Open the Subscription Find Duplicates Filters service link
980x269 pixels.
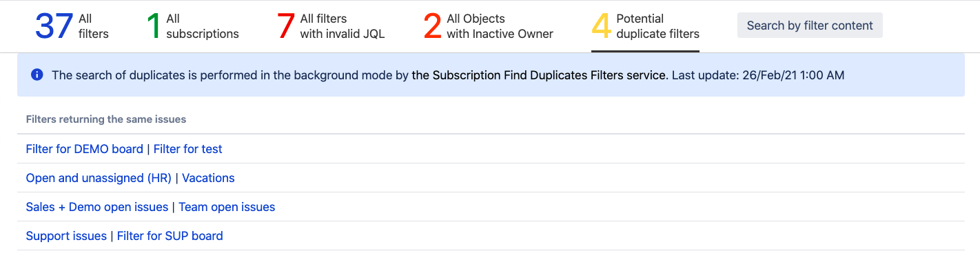pyautogui.click(x=540, y=75)
